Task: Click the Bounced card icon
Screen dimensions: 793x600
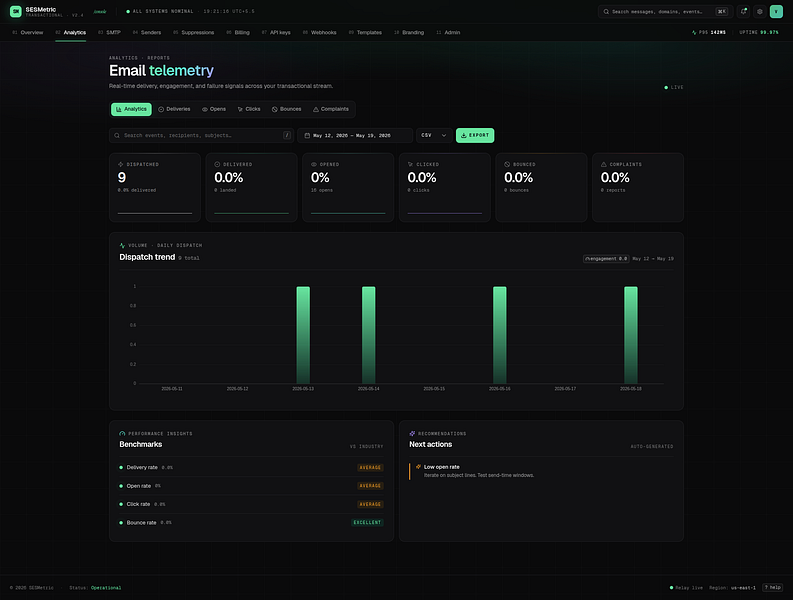Action: (507, 164)
